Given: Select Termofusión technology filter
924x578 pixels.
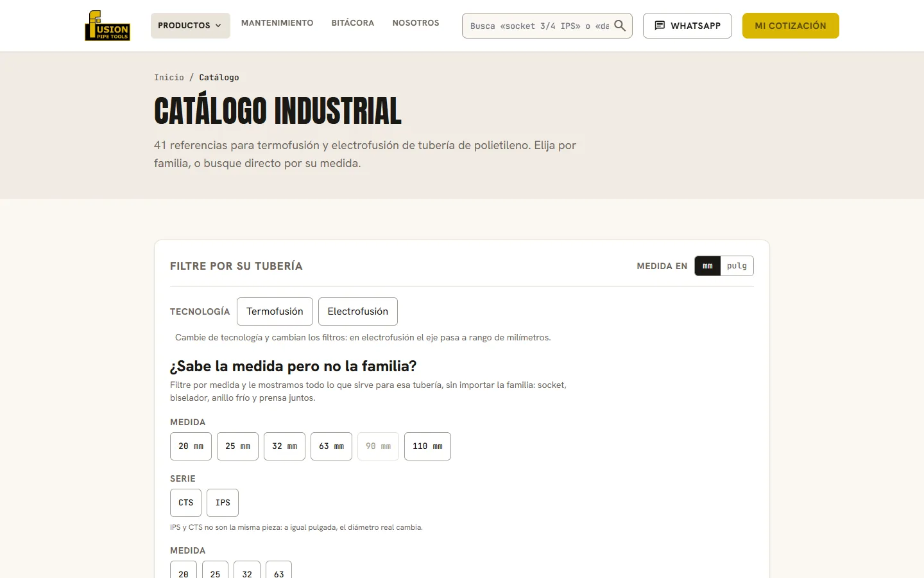Looking at the screenshot, I should [x=275, y=311].
